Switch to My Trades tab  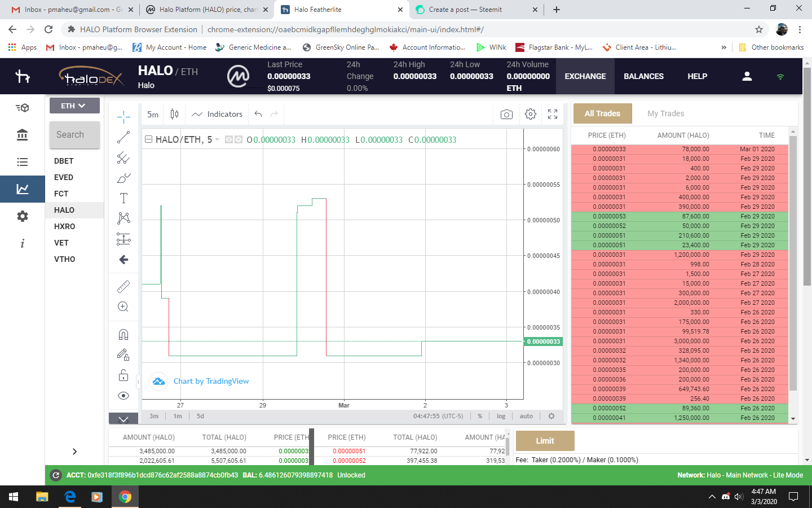tap(665, 113)
